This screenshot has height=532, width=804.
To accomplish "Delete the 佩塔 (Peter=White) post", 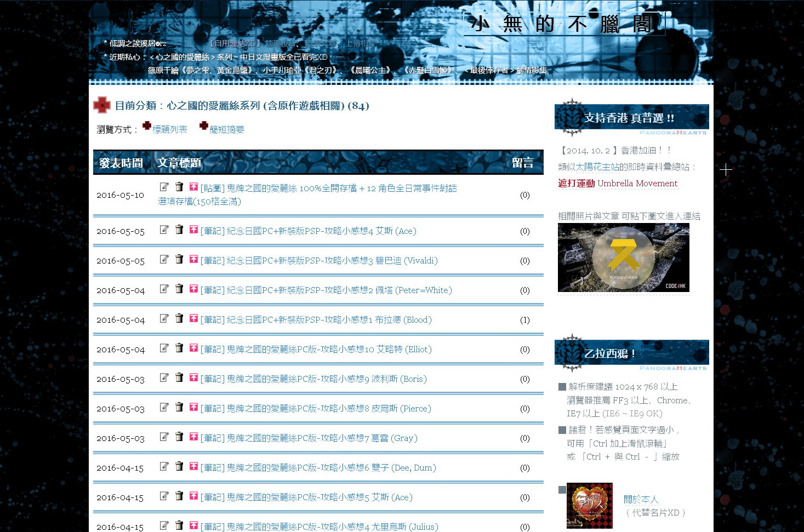I will point(179,289).
